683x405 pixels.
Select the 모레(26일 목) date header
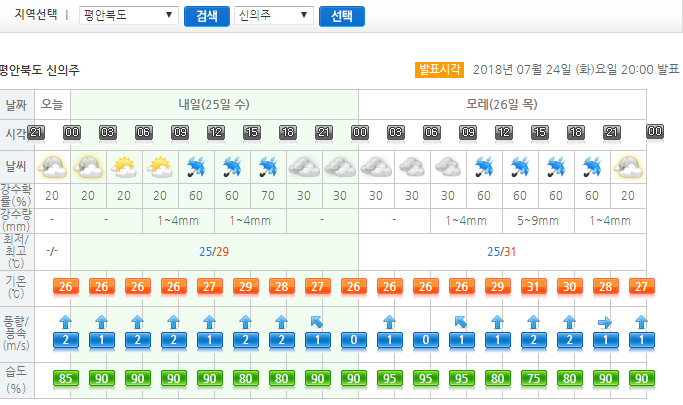501,104
